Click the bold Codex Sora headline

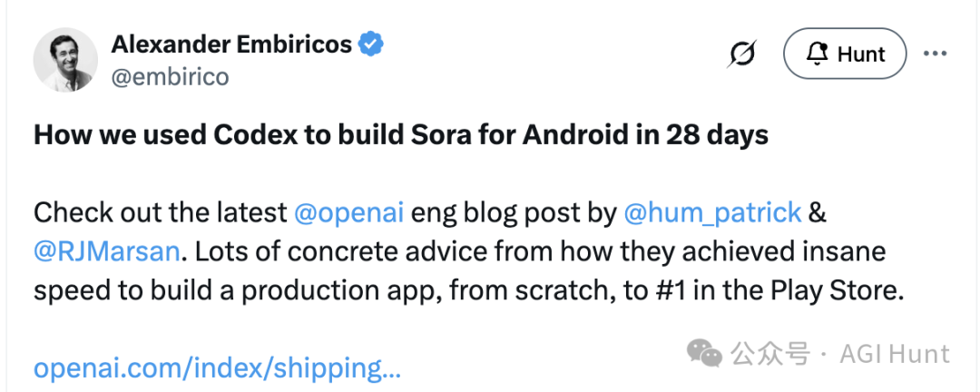pyautogui.click(x=401, y=135)
